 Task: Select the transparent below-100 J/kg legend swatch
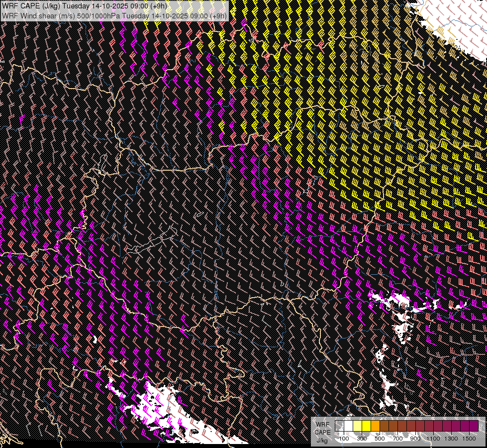click(x=339, y=426)
